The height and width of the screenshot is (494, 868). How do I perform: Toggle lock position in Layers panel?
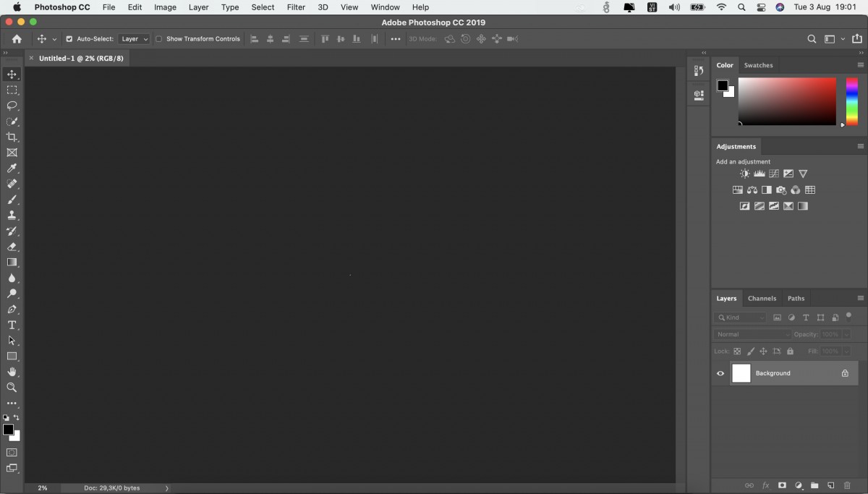pyautogui.click(x=763, y=352)
